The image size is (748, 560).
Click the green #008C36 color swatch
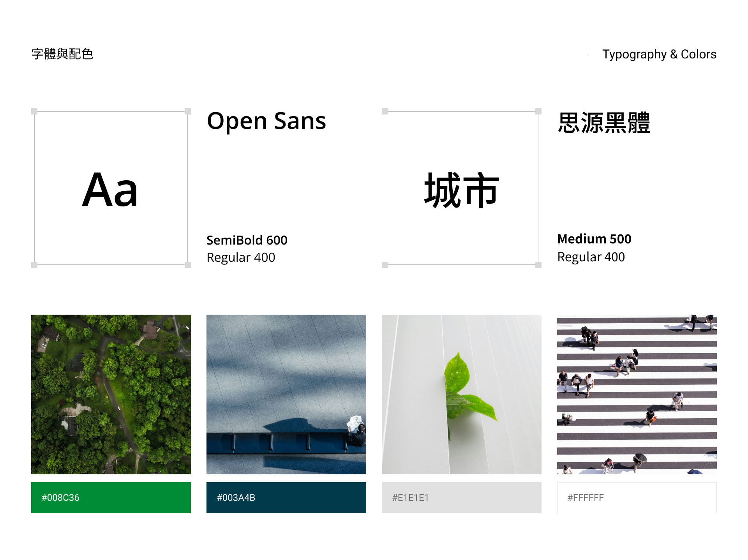111,497
